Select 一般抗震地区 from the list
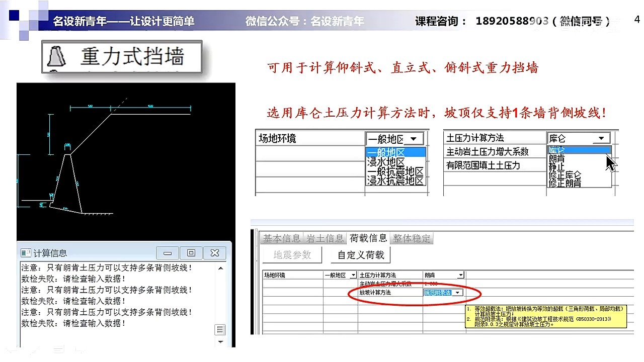The height and width of the screenshot is (362, 644). pos(396,171)
